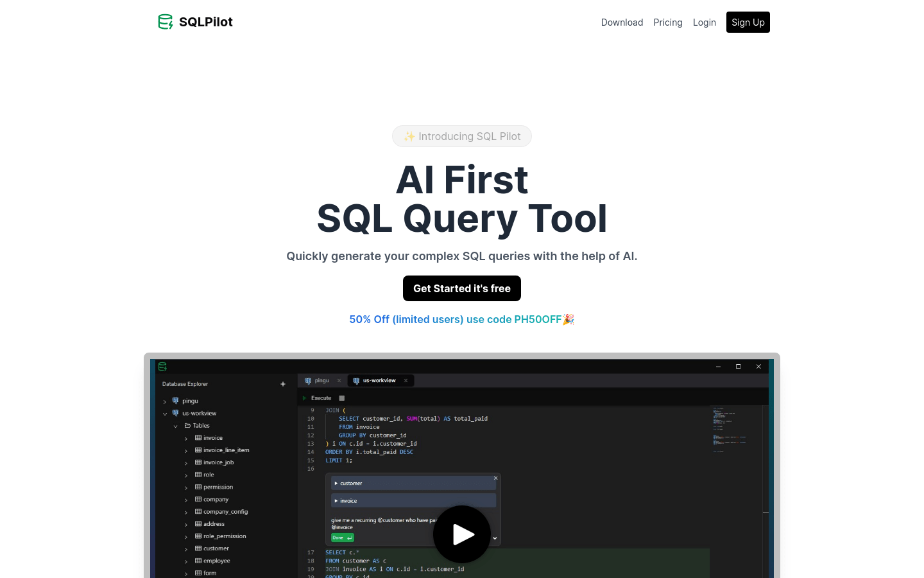The height and width of the screenshot is (578, 924).
Task: Click the Tables folder icon
Action: pos(187,425)
